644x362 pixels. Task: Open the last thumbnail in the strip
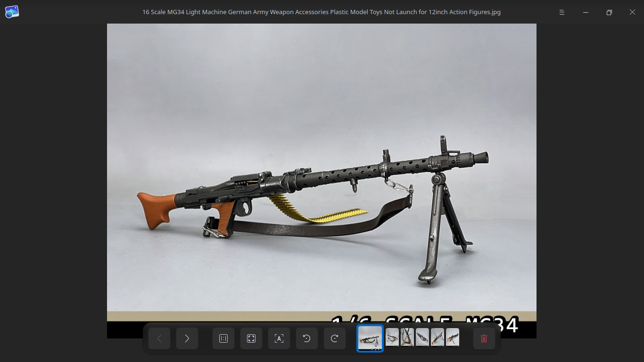coord(453,337)
